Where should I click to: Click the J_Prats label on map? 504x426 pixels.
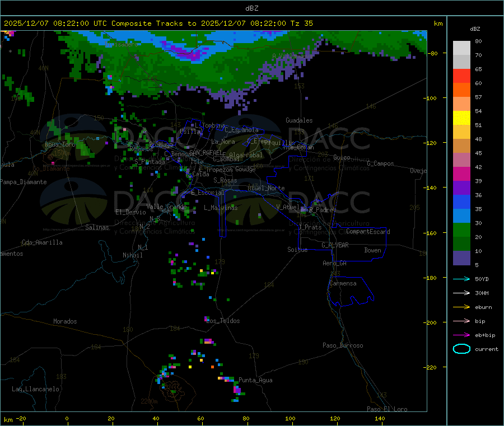point(310,227)
